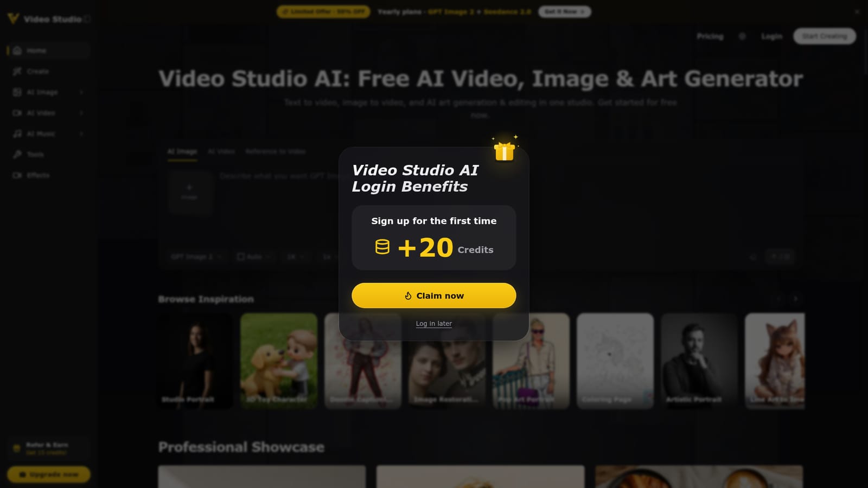Click the yellow credits coin stack icon

[x=382, y=247]
